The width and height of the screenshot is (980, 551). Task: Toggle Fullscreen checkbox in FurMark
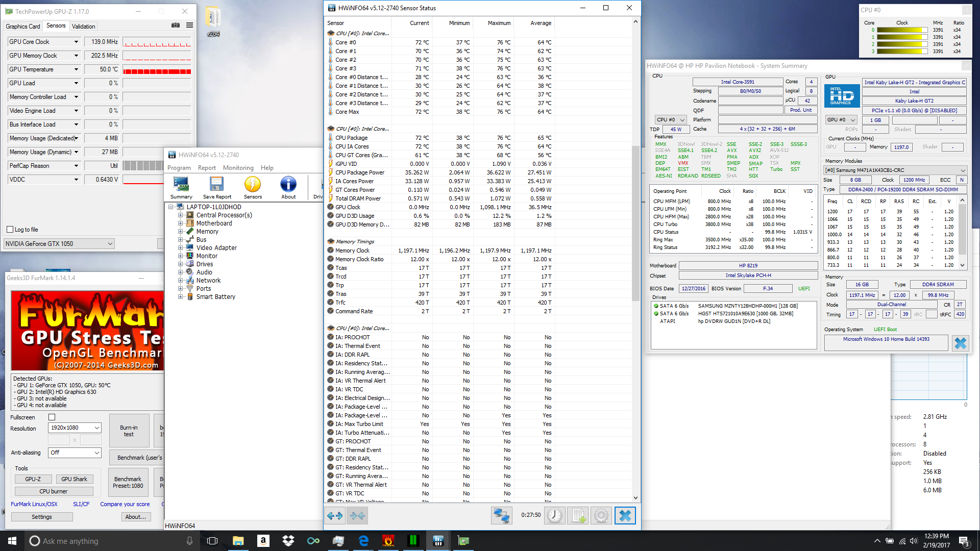click(x=52, y=417)
